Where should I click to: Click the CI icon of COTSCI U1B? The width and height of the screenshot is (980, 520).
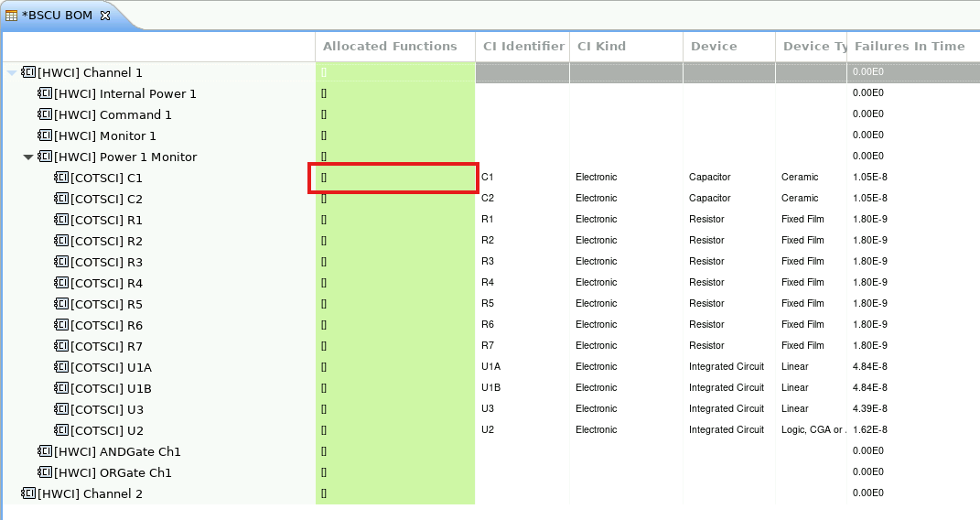(61, 388)
